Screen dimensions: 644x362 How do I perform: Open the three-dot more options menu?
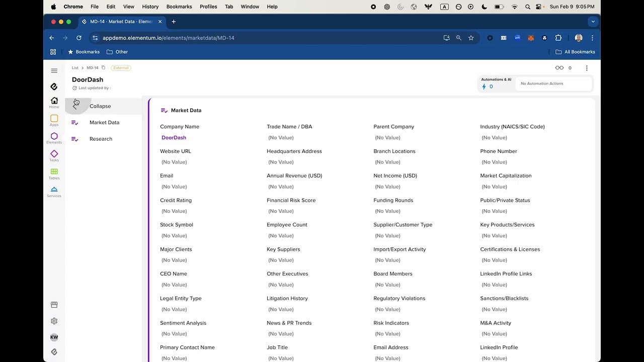click(587, 68)
